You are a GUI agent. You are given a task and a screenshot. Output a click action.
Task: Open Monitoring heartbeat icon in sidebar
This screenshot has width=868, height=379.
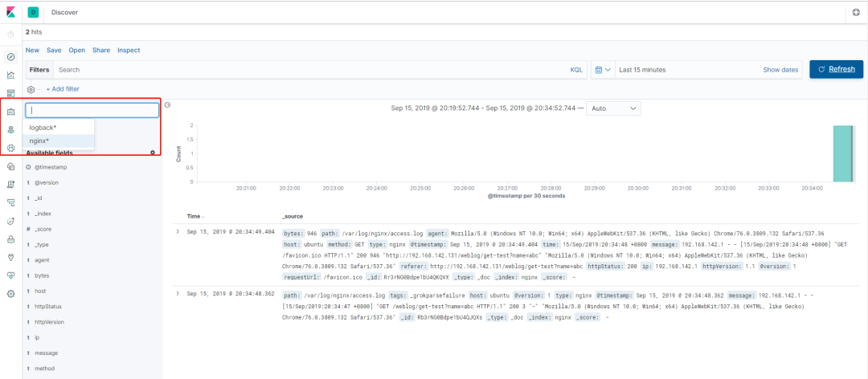pos(10,275)
